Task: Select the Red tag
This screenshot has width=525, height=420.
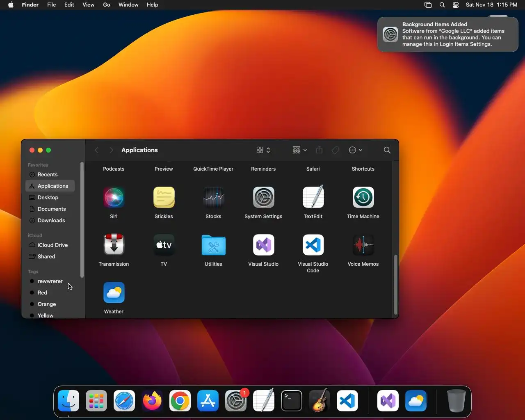Action: point(50,293)
